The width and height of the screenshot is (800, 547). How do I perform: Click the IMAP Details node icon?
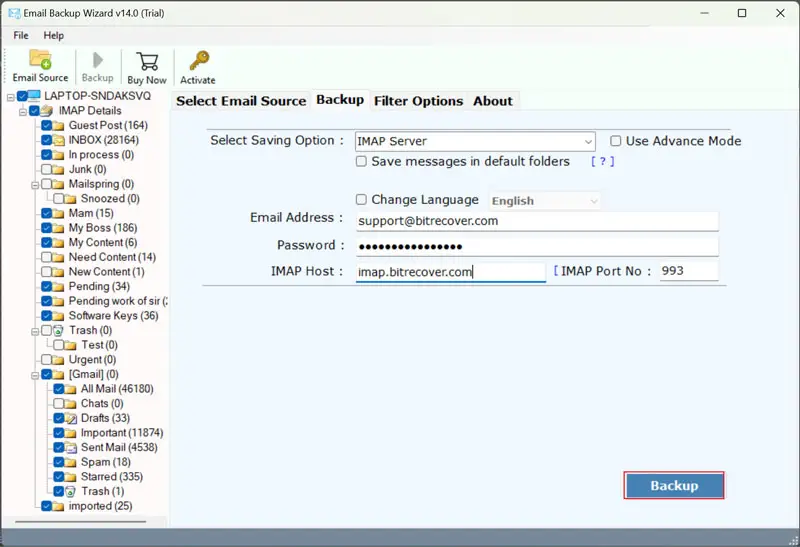click(x=47, y=111)
